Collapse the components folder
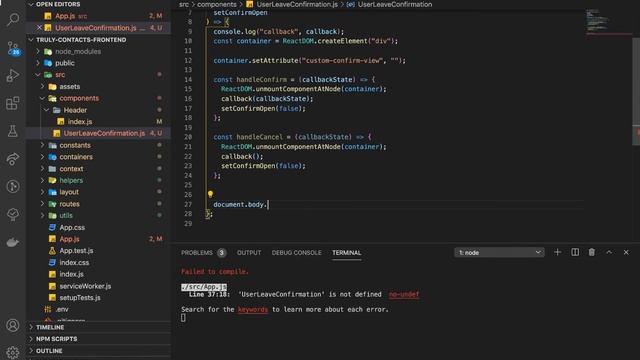 point(98,98)
